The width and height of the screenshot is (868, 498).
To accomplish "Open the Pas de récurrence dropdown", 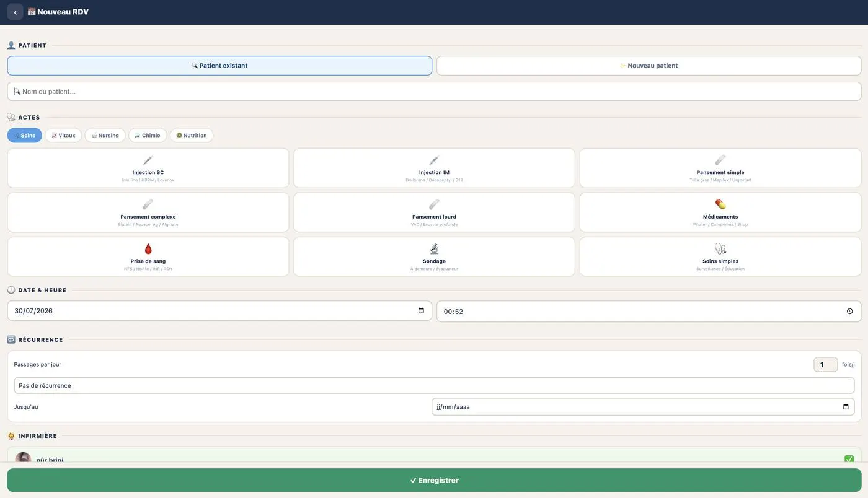I will [434, 385].
